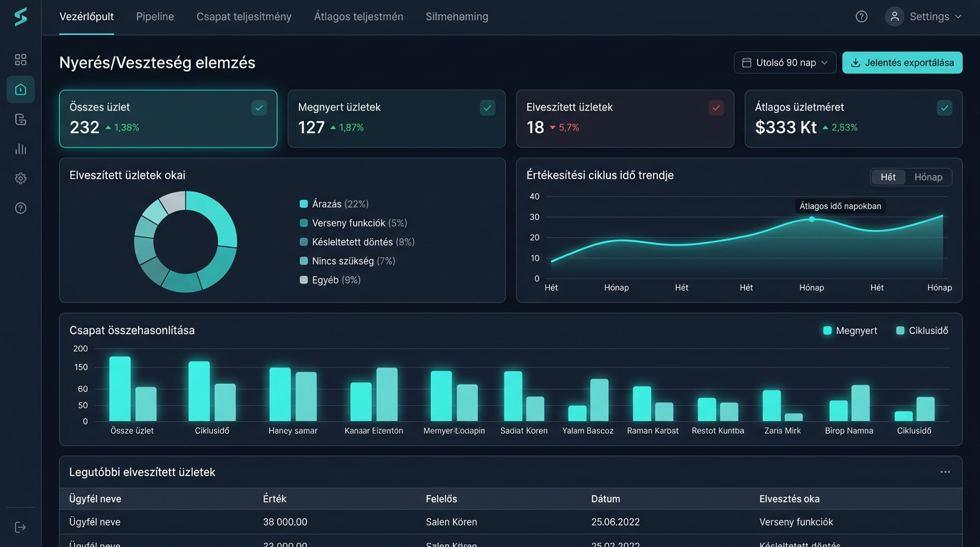This screenshot has width=980, height=547.
Task: Open the bar chart sidebar icon
Action: [21, 149]
